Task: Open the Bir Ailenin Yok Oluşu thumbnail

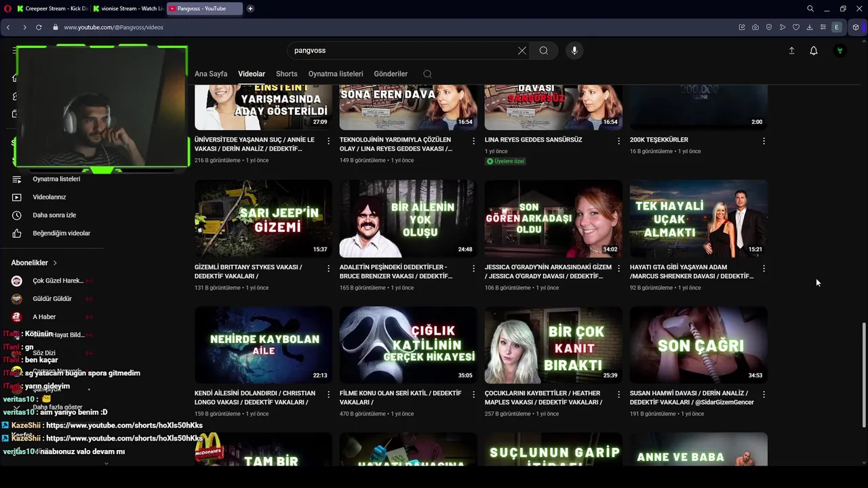Action: click(x=408, y=218)
